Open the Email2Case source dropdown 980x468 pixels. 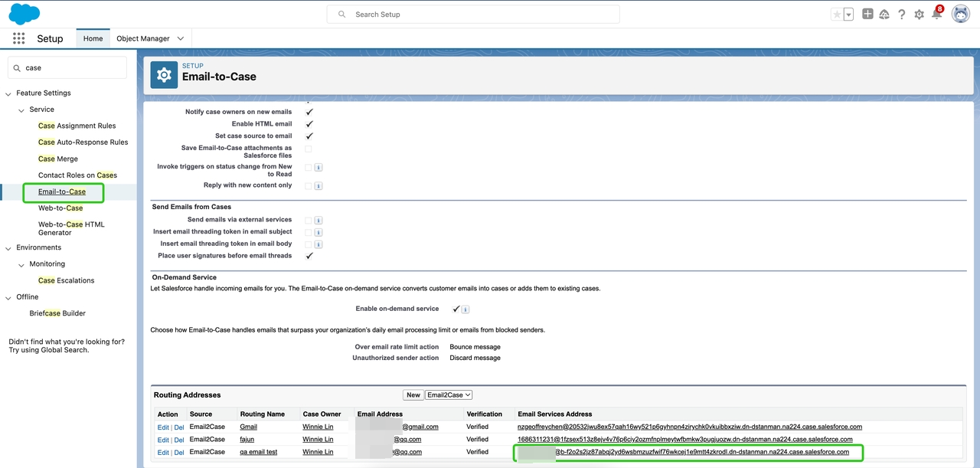(449, 395)
